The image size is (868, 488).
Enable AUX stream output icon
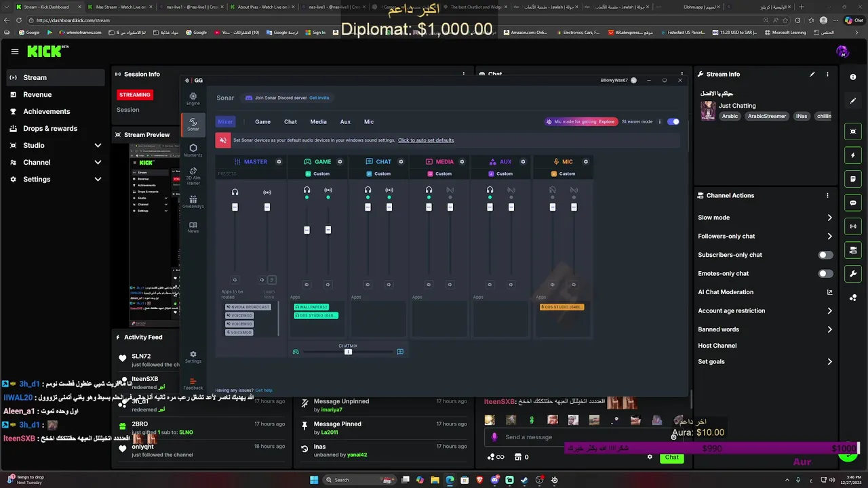tap(511, 190)
